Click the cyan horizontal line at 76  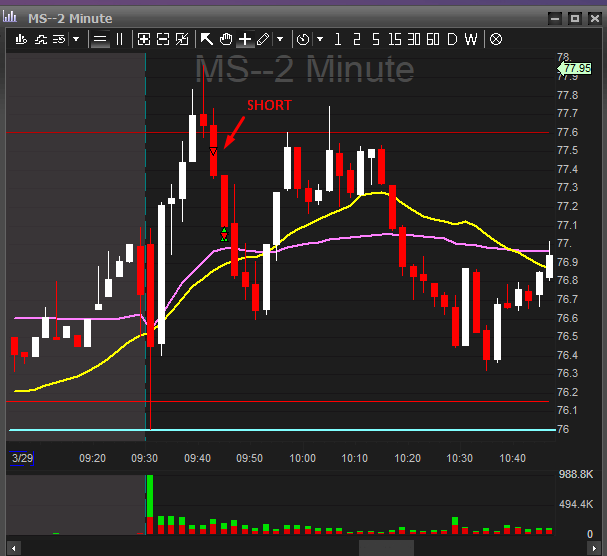tap(282, 430)
